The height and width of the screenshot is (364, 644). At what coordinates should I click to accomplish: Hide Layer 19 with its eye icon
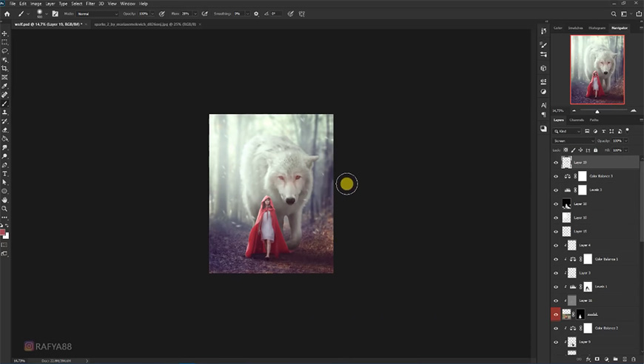[x=556, y=163]
